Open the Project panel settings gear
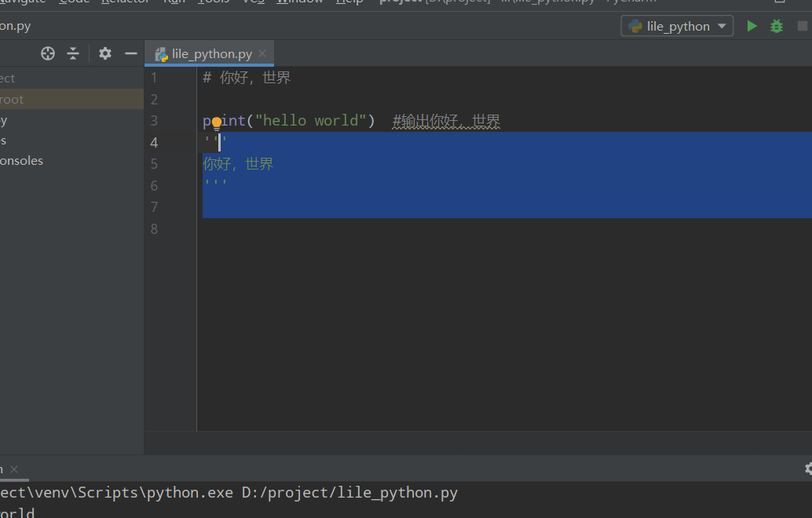The width and height of the screenshot is (812, 518). click(x=104, y=53)
